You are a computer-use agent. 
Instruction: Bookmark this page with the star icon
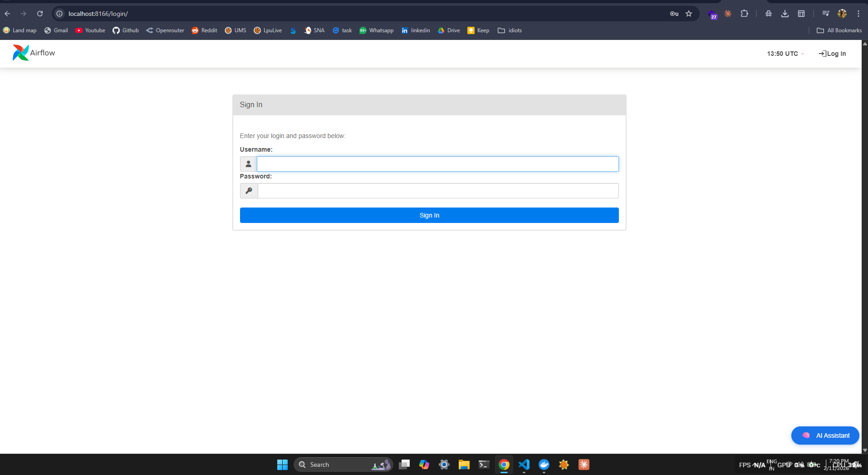click(689, 14)
